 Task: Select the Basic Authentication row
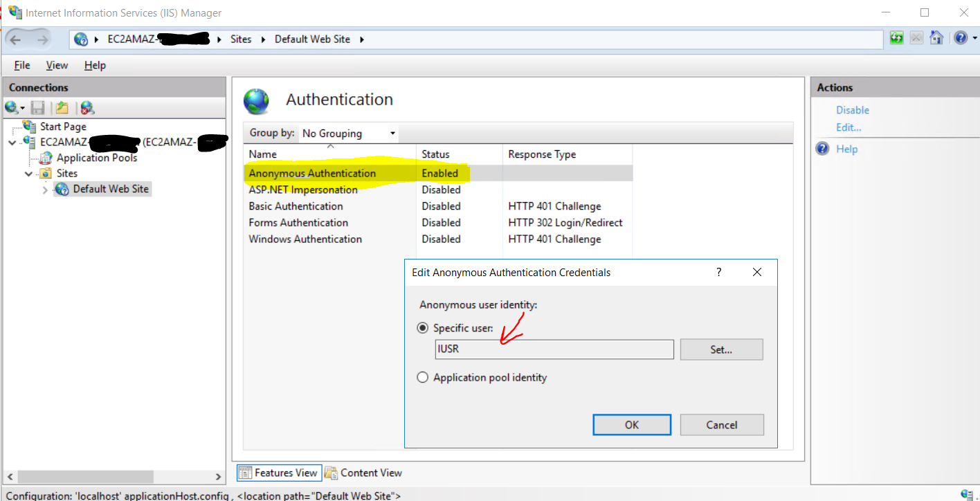[438, 206]
